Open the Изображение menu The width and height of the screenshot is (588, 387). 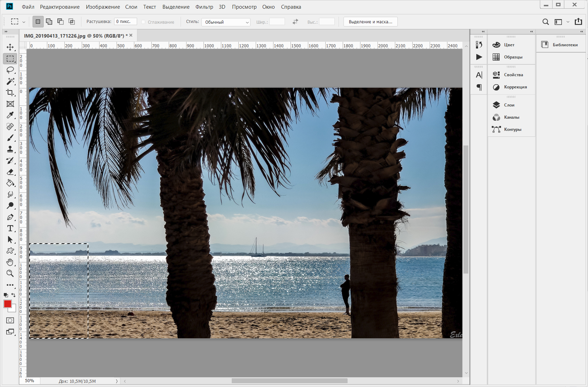pyautogui.click(x=103, y=7)
